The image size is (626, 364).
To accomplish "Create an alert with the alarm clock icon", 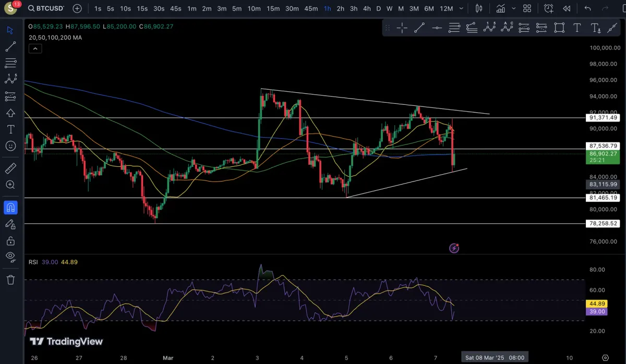I will pyautogui.click(x=549, y=8).
